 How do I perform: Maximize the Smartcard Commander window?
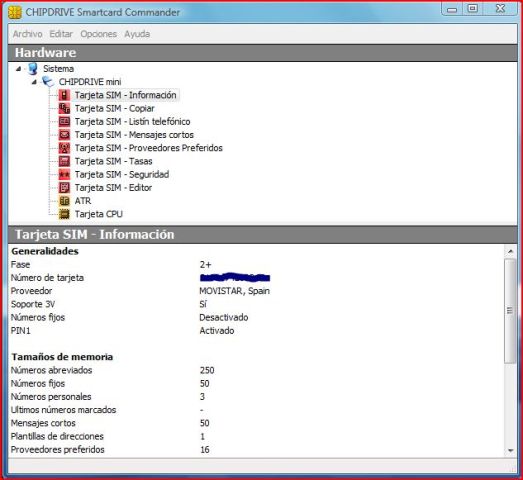tap(472, 9)
